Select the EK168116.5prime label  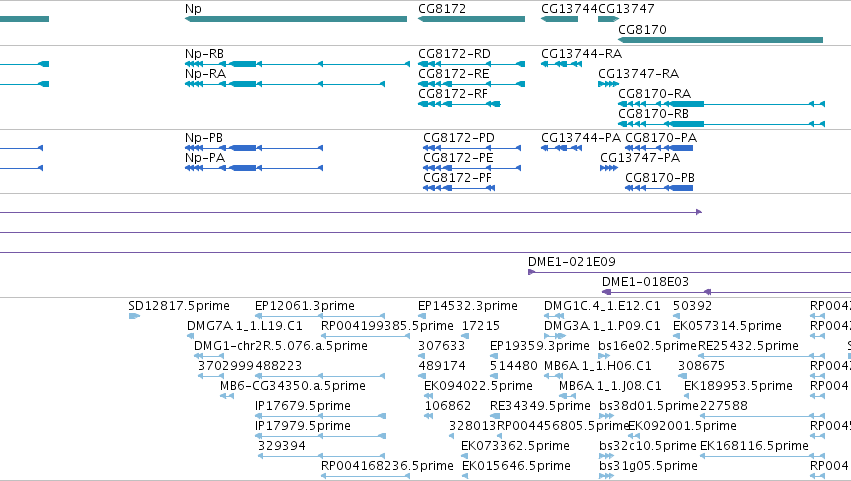754,447
